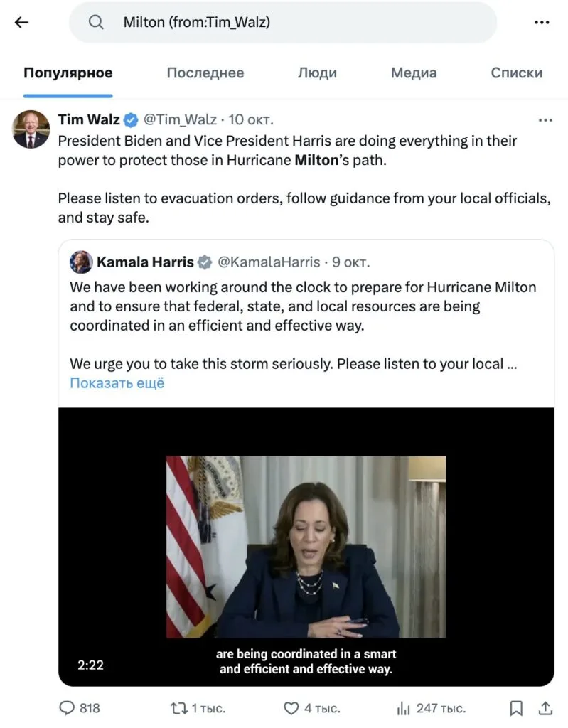Go back using the left arrow icon
This screenshot has width=568, height=728.
(x=21, y=22)
